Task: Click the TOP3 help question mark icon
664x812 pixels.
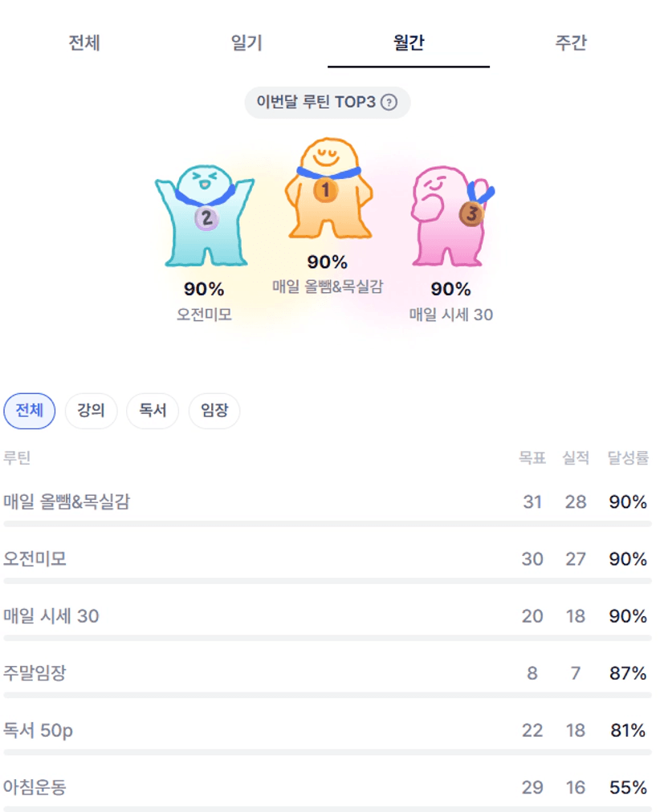Action: click(x=389, y=103)
